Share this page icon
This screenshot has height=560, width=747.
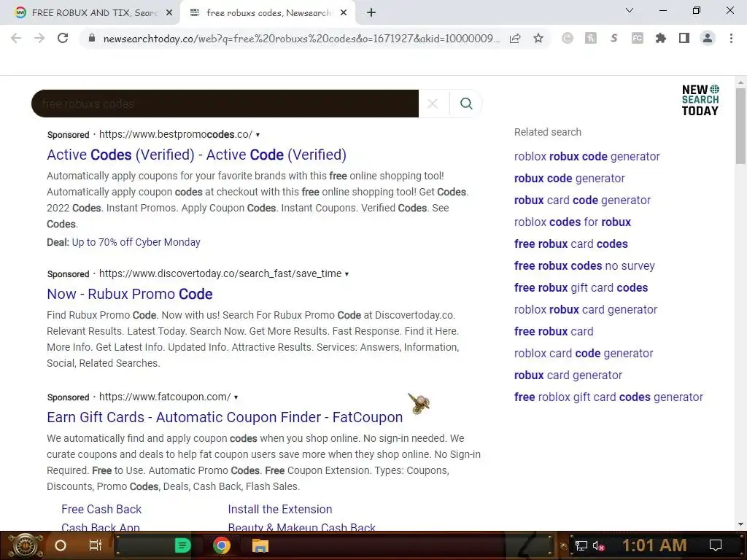(x=515, y=38)
